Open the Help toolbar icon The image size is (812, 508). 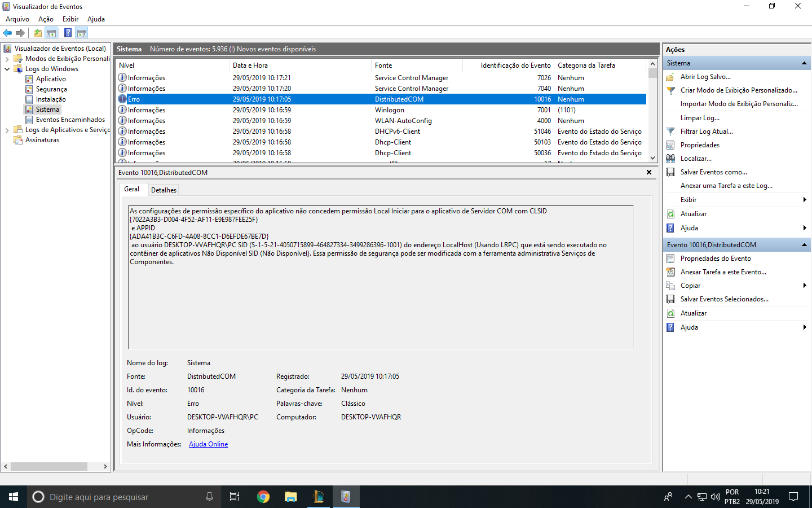68,33
